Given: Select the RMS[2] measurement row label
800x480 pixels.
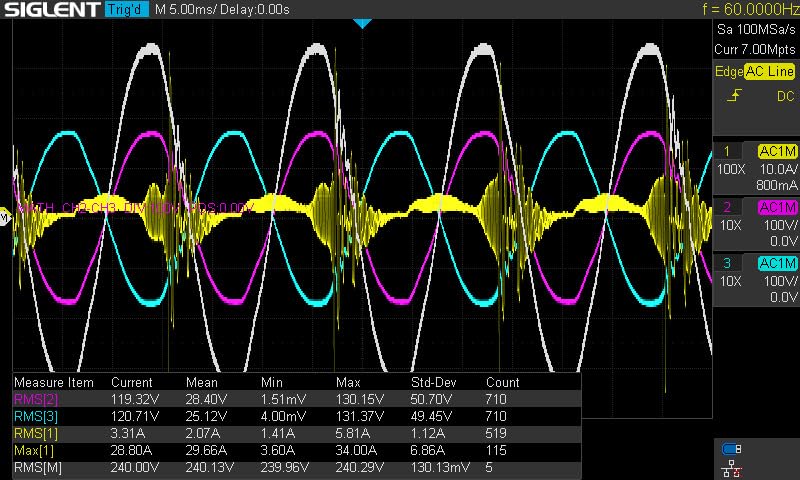Looking at the screenshot, I should [x=36, y=399].
